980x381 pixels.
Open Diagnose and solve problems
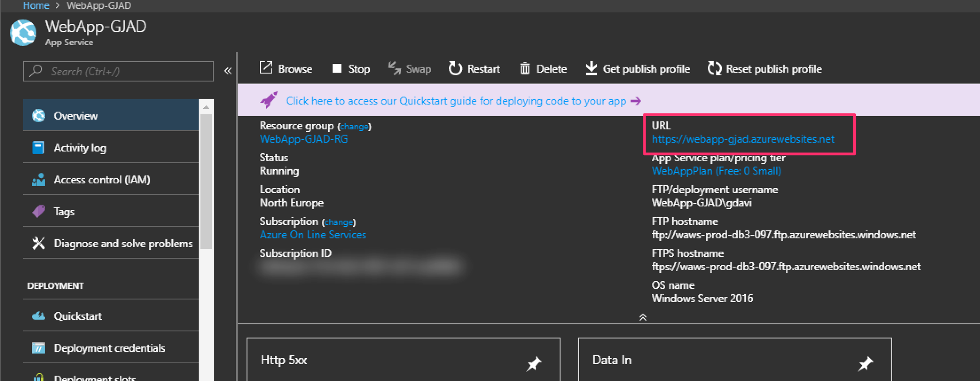coord(111,243)
